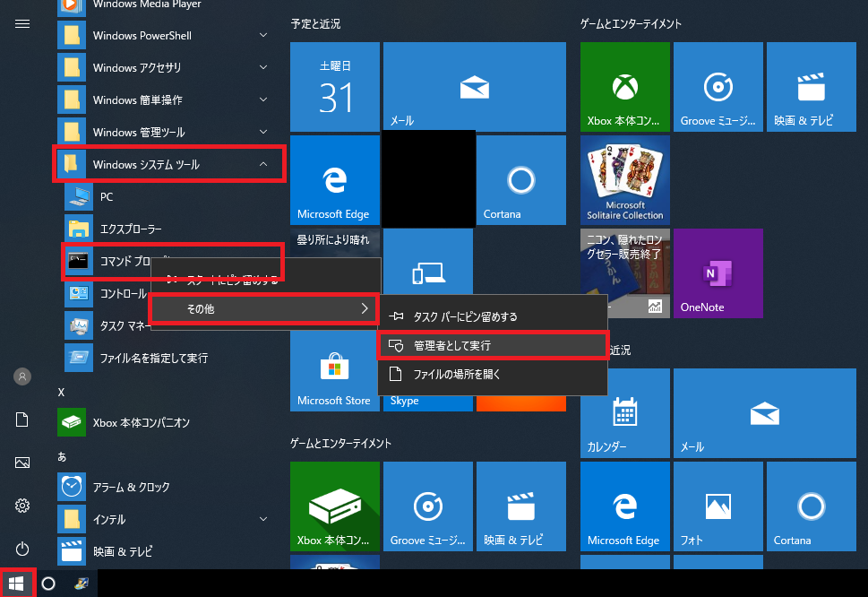The height and width of the screenshot is (597, 868).
Task: Click the あ letter header in app list
Action: tap(62, 456)
